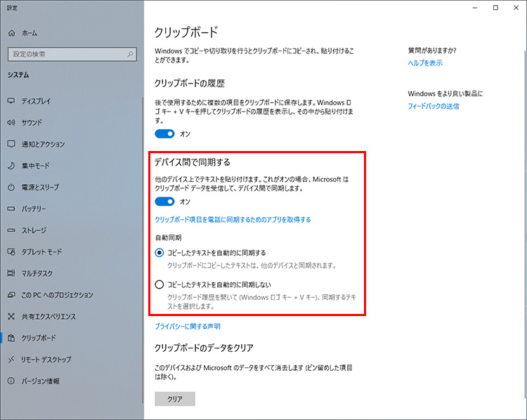Open Storage settings icon
527x420 pixels.
11,230
